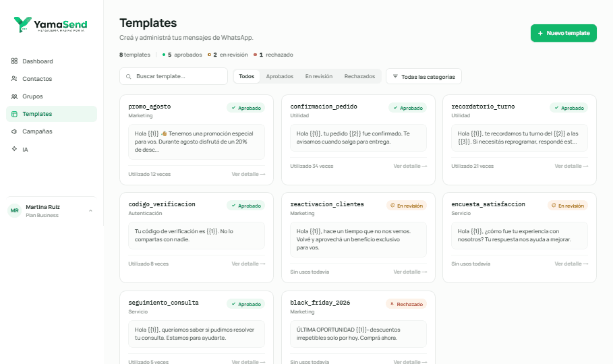Switch to the Aprobados tab
Screen dimensions: 613x364
point(279,76)
